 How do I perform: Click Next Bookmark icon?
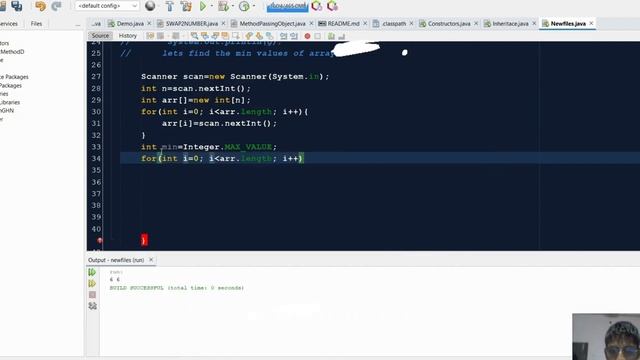(259, 36)
